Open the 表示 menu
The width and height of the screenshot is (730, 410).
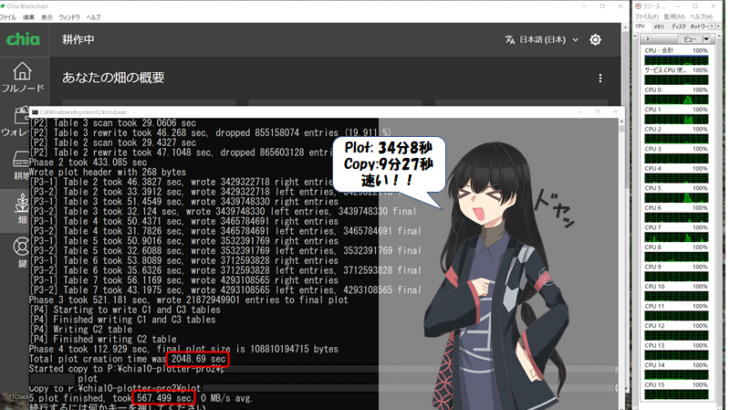click(x=47, y=18)
